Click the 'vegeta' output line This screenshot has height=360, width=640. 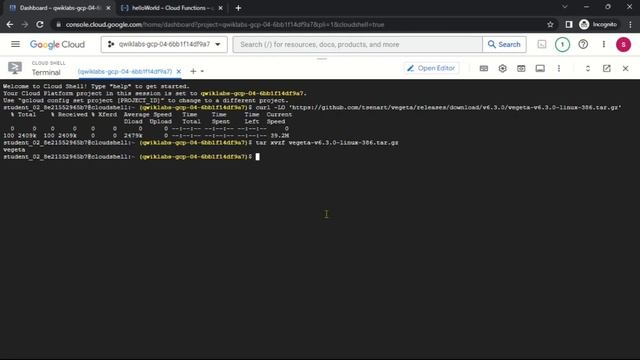pos(14,150)
